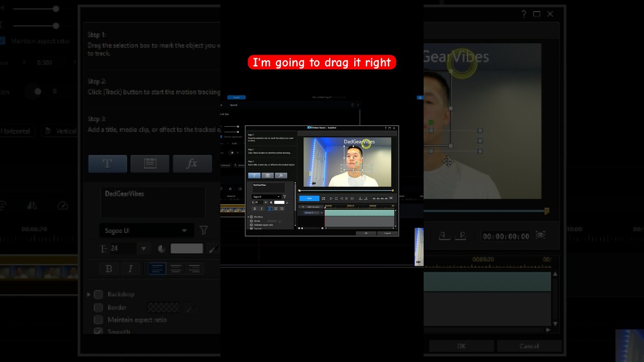Align text left in the enlarged dimmed panel

pos(157,269)
